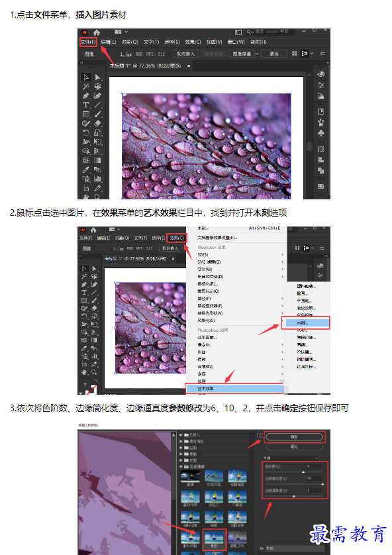Open the Color palette panel icon in the first screenshot
The width and height of the screenshot is (392, 555).
321,74
